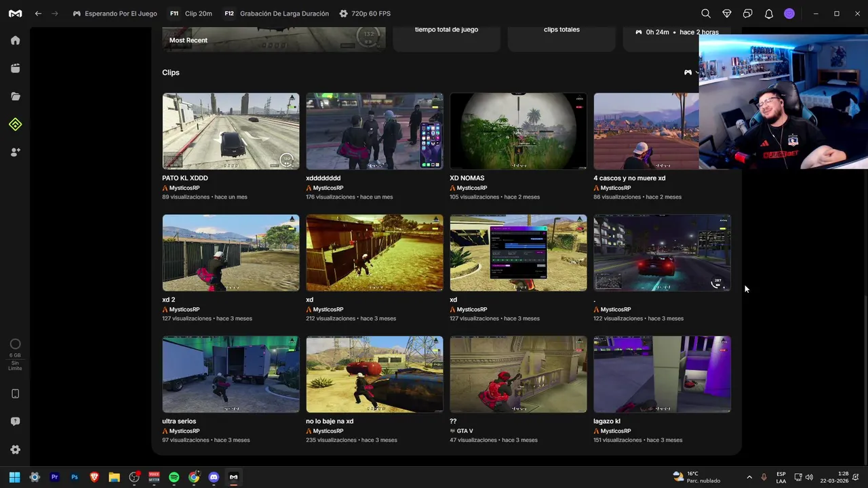Open the lagazo kl clip thumbnail

point(662,374)
